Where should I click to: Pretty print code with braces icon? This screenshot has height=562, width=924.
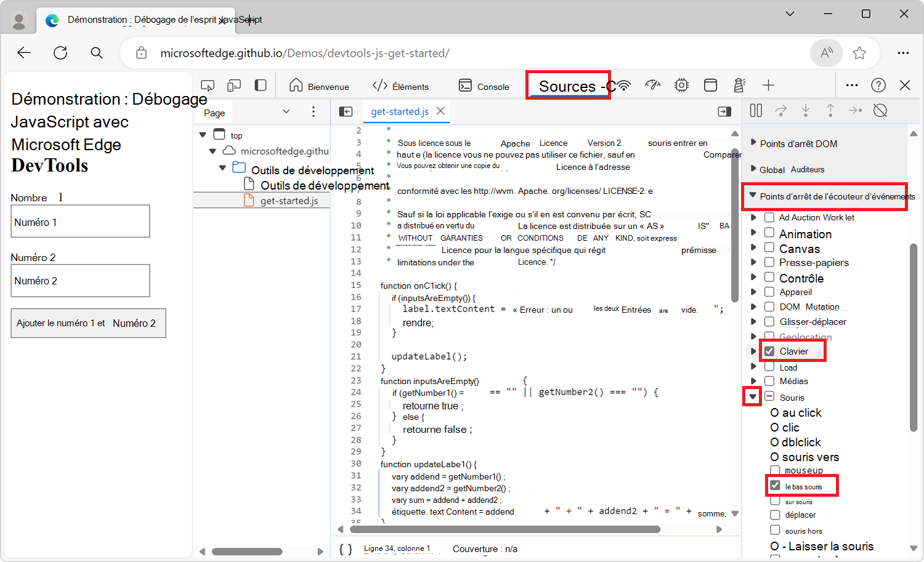(x=346, y=549)
